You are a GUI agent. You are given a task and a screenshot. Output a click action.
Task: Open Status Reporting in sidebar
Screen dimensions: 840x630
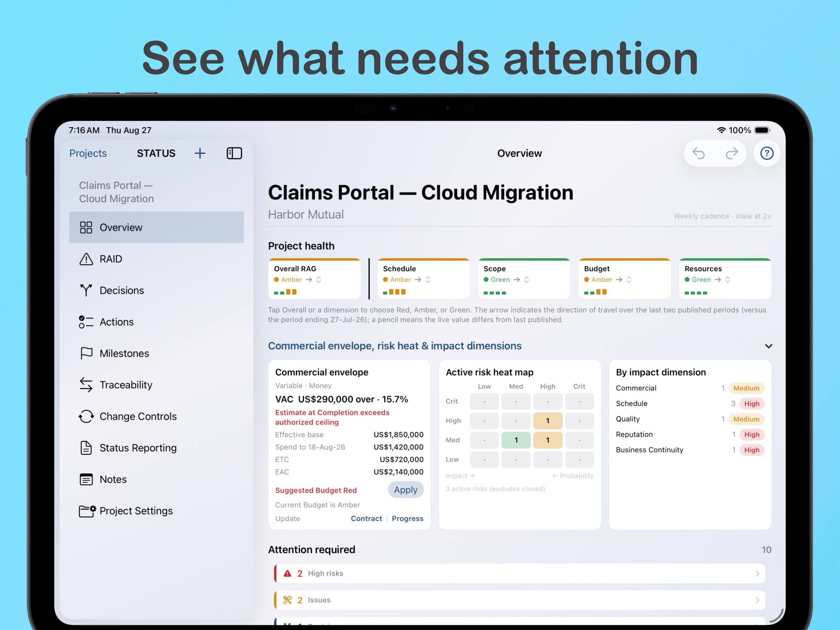[x=156, y=448]
